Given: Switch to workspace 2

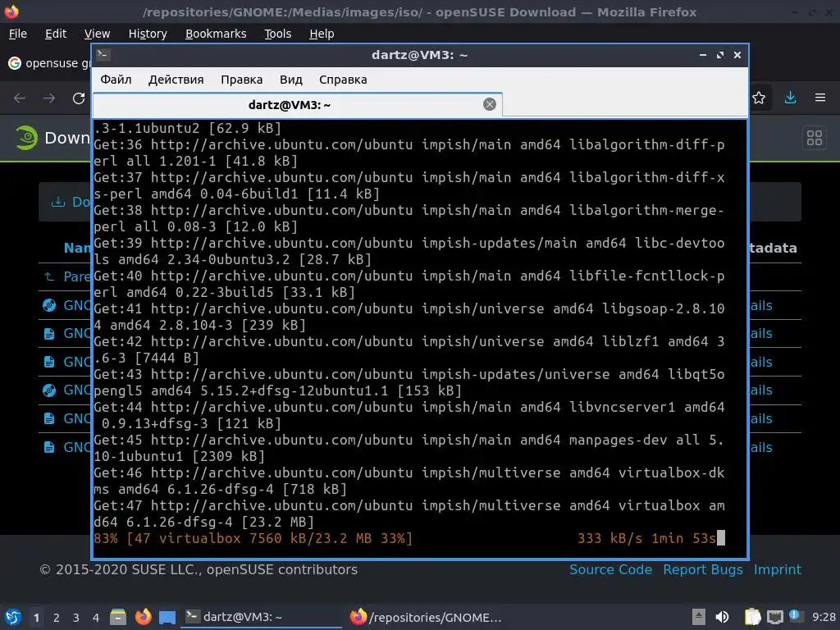Looking at the screenshot, I should 57,618.
